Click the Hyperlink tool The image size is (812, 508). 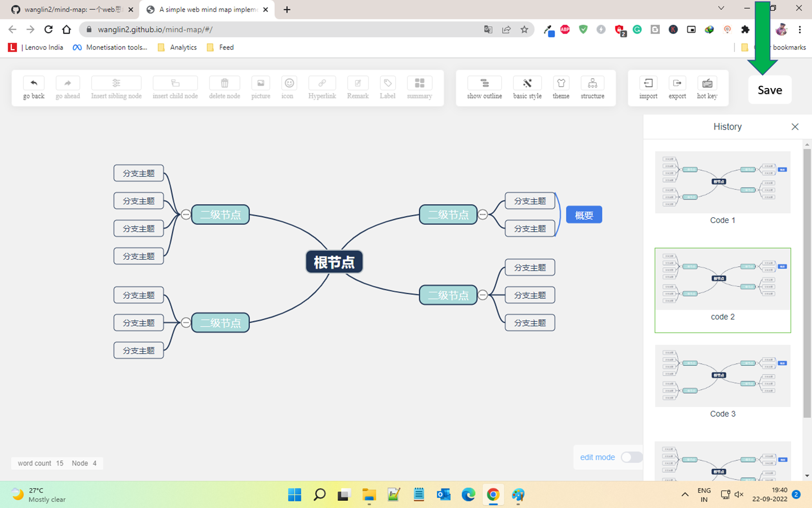pos(322,87)
